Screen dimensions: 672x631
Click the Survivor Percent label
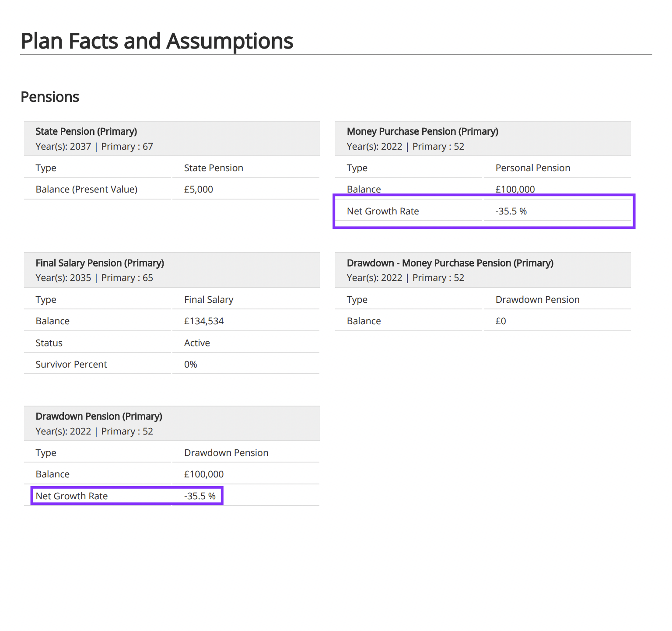[x=71, y=365]
